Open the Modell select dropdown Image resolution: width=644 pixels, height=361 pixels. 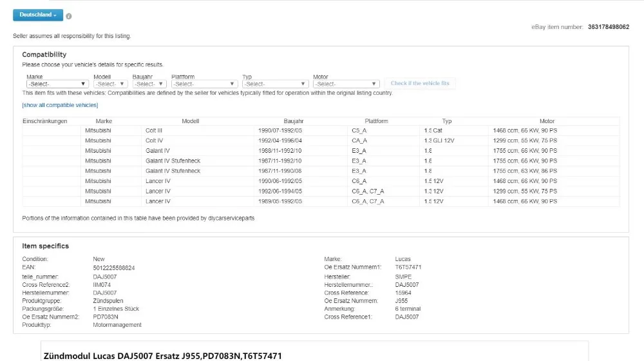pos(111,84)
